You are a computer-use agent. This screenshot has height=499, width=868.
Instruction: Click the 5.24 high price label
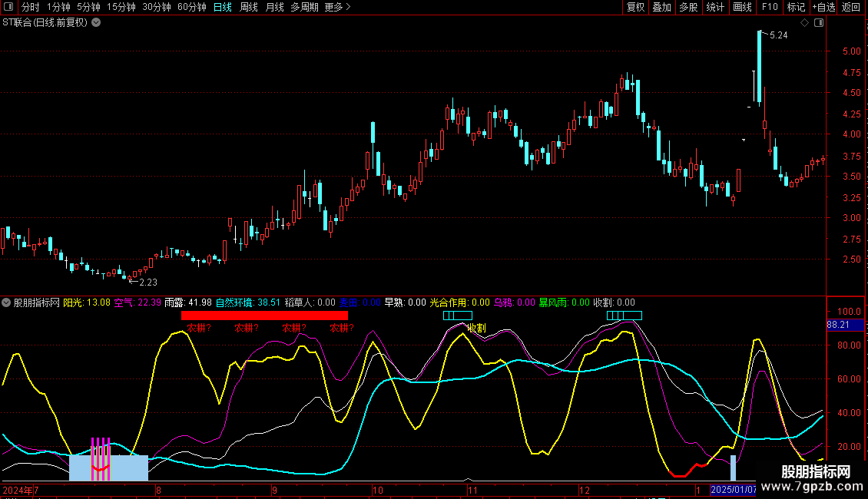778,35
